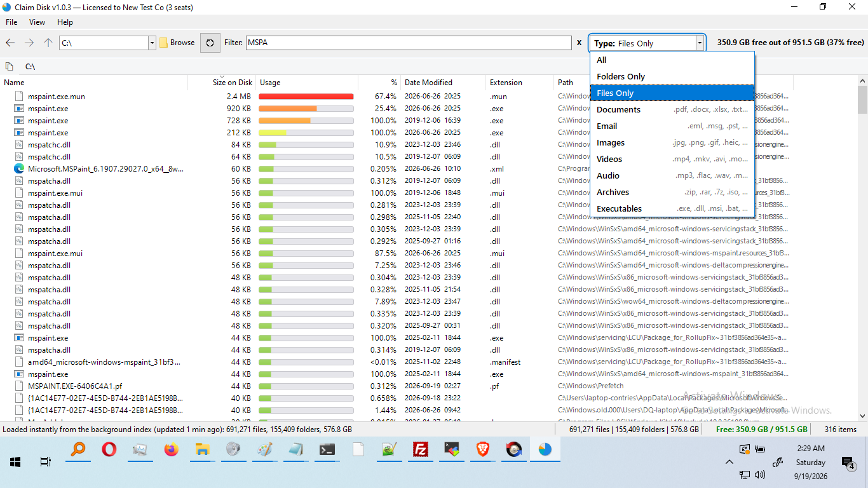The image size is (868, 488).
Task: Open the blank document app in taskbar
Action: tap(358, 450)
